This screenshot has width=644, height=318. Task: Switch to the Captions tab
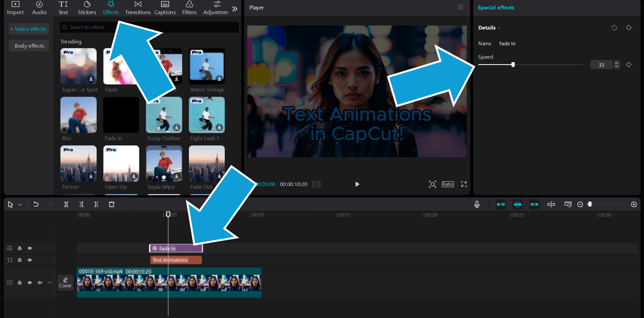(165, 8)
